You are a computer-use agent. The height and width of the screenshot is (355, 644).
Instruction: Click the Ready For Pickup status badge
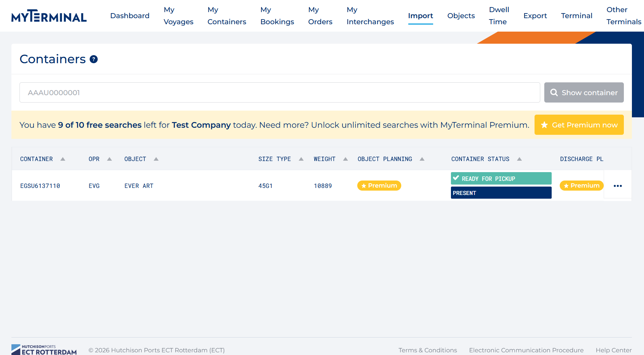click(x=501, y=179)
